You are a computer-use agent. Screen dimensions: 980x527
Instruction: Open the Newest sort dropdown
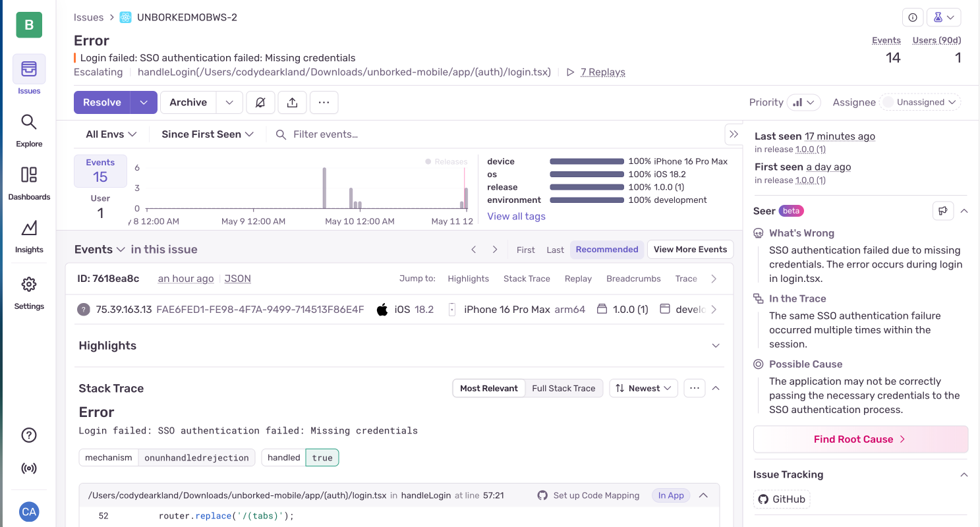point(643,388)
